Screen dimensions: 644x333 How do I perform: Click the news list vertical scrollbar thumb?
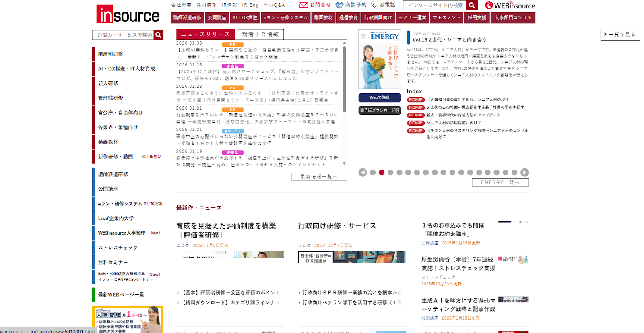(344, 79)
